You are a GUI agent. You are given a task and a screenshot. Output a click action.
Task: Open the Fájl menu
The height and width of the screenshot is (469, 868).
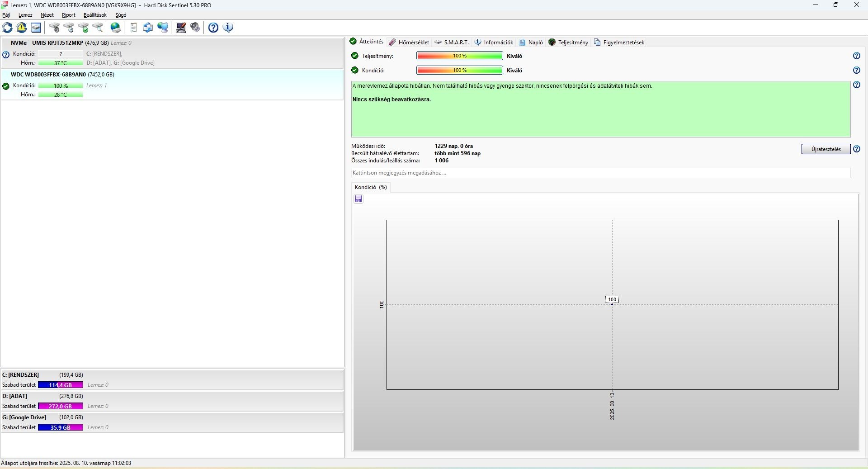pos(6,15)
